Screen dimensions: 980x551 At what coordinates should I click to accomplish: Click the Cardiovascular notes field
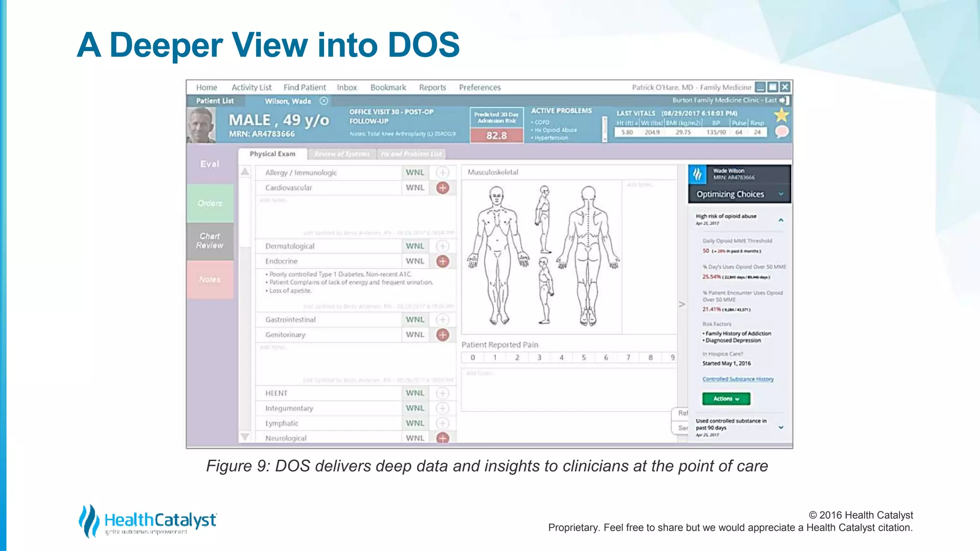pos(356,217)
